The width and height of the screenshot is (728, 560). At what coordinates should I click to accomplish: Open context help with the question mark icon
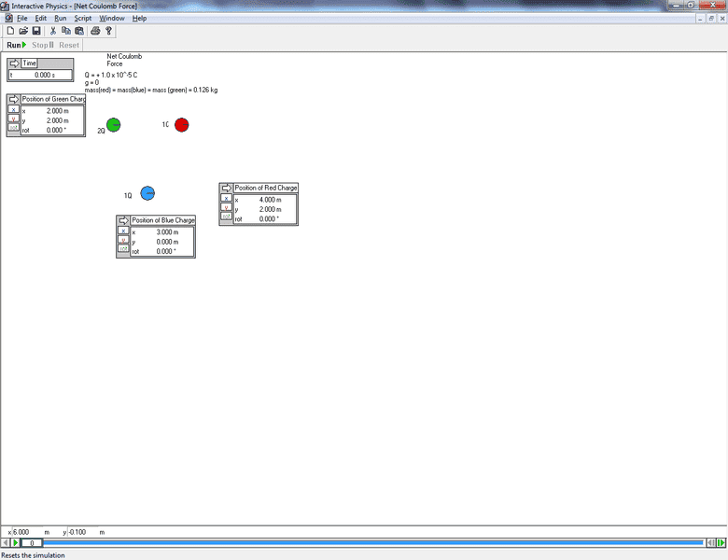pos(108,31)
